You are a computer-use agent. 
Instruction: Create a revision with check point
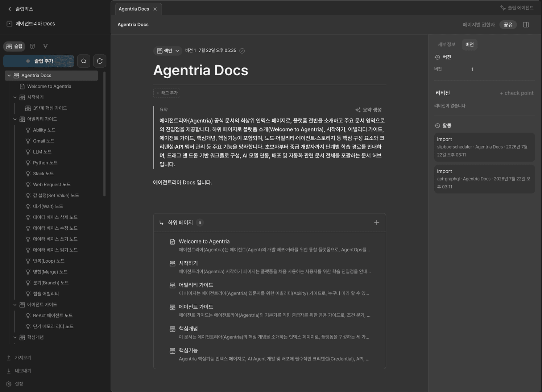pos(517,93)
